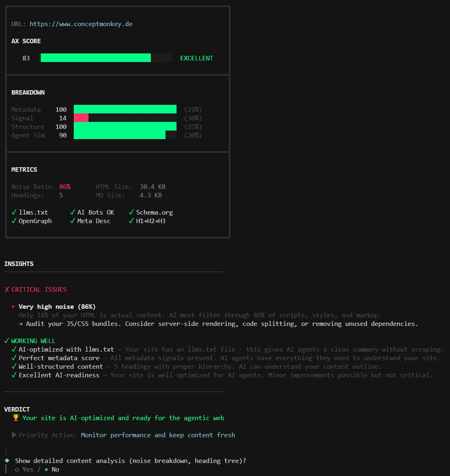Click the Noise Ratio 86% value
This screenshot has height=476, width=450.
[65, 186]
